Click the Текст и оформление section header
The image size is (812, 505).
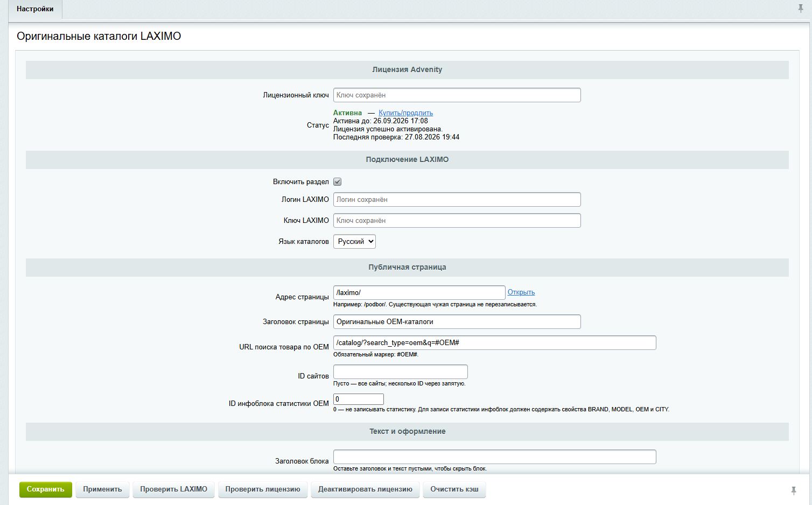point(407,432)
